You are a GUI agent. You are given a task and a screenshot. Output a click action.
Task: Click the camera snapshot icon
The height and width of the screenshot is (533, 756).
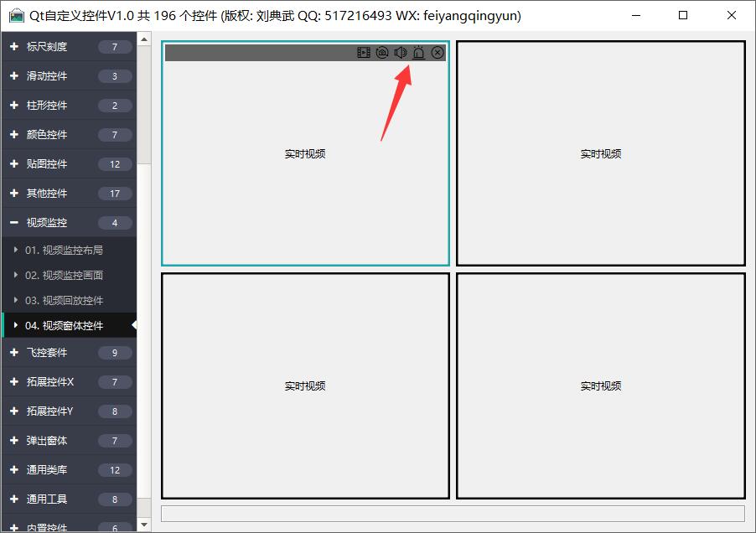[381, 53]
